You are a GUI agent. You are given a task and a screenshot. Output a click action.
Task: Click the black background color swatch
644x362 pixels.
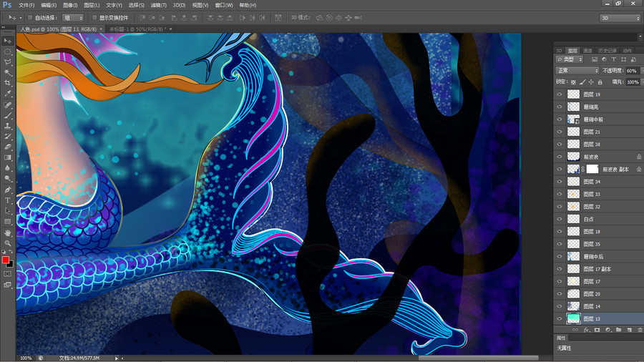click(10, 265)
